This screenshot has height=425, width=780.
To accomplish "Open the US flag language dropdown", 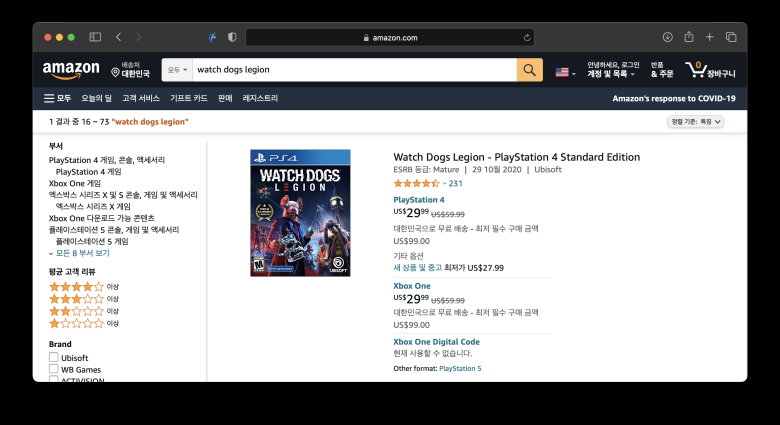I will click(x=566, y=72).
